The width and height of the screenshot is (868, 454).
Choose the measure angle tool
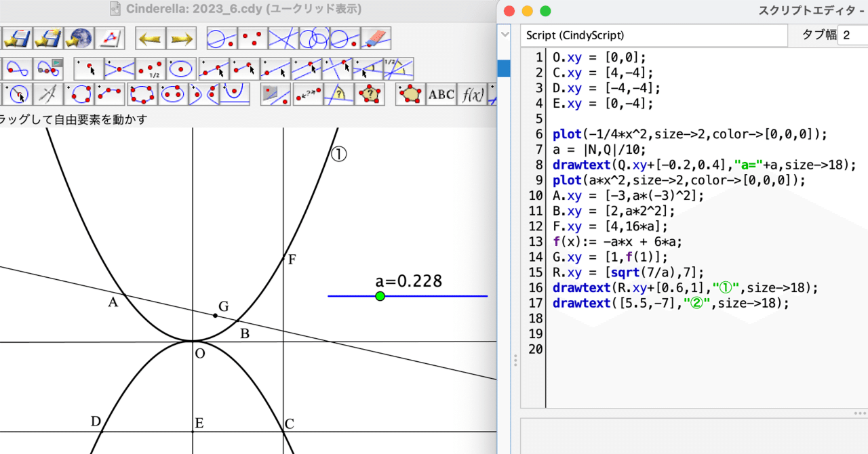[338, 94]
